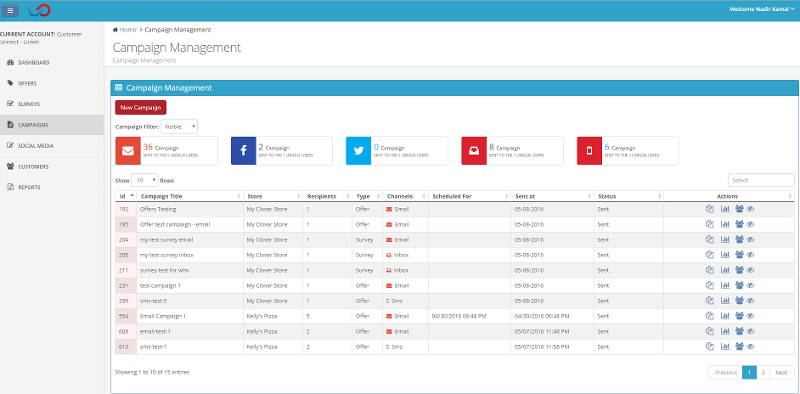Sort table by Store column
Image resolution: width=800 pixels, height=394 pixels.
(x=273, y=196)
